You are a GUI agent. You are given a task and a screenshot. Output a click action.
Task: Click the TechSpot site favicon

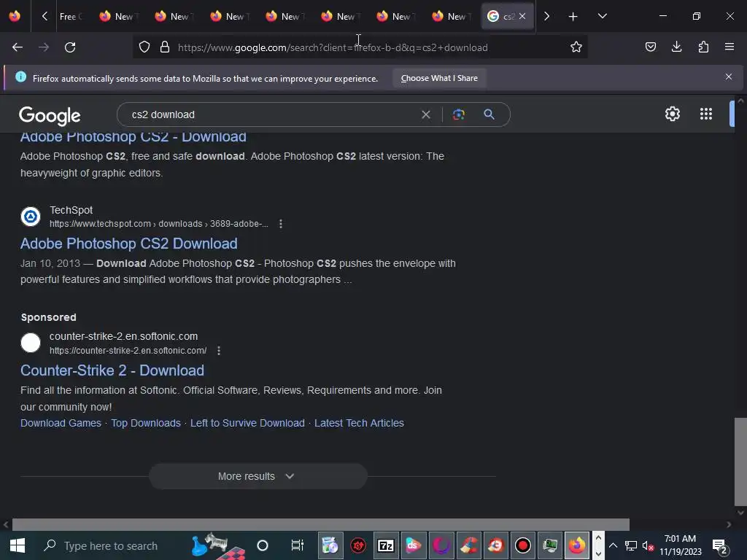(31, 217)
